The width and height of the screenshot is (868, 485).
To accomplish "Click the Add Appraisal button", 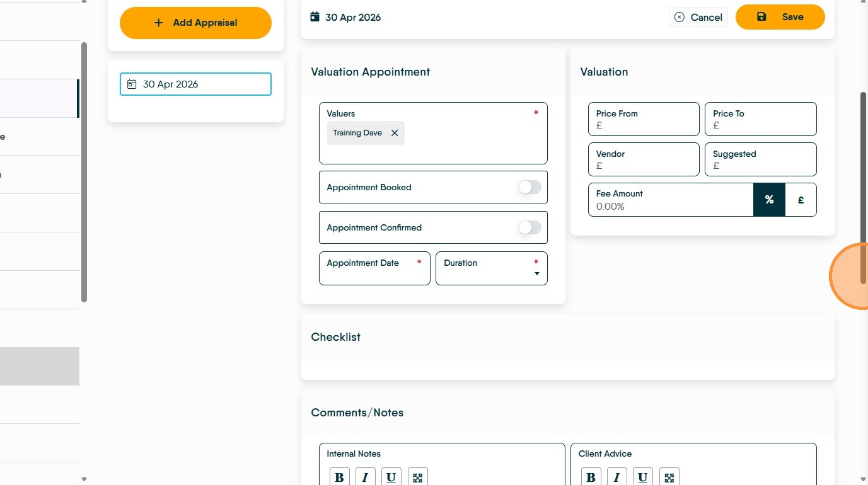I will click(195, 23).
